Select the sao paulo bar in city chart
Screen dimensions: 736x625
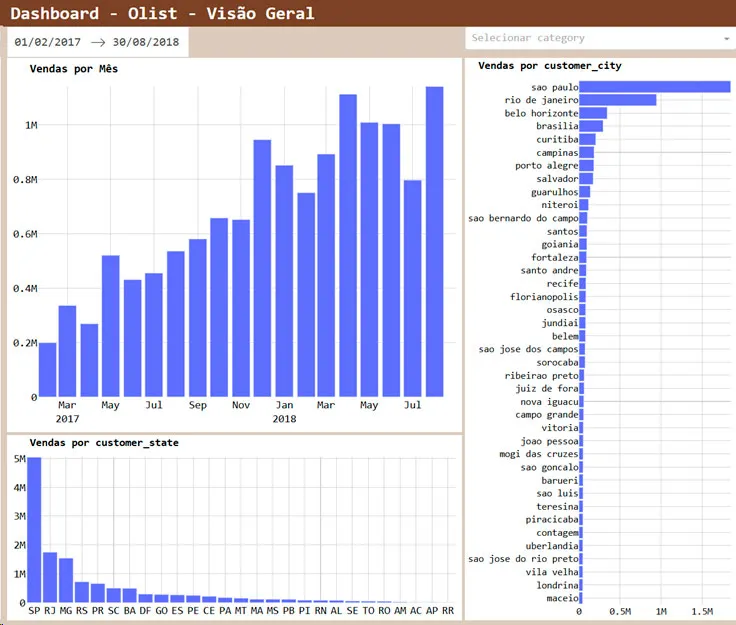click(655, 87)
